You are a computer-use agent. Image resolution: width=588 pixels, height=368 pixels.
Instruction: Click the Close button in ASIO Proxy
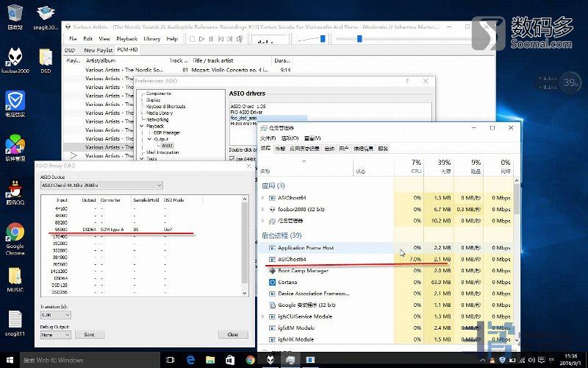(x=233, y=334)
